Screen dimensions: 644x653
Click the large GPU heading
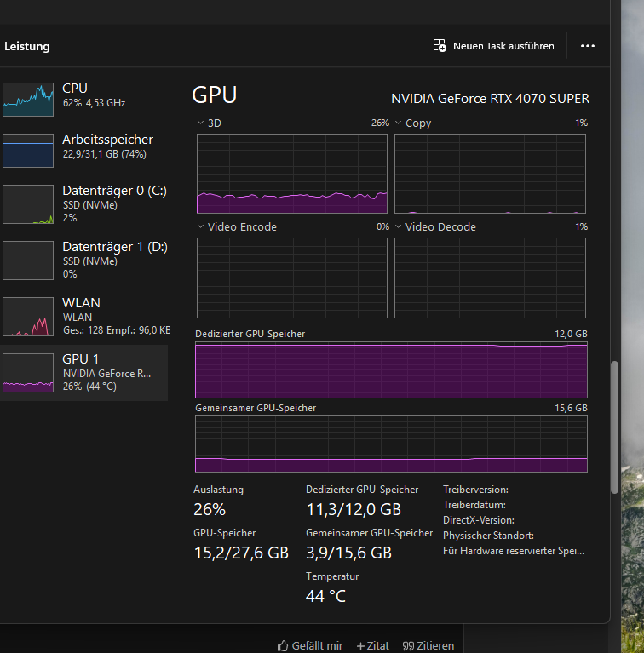point(215,95)
